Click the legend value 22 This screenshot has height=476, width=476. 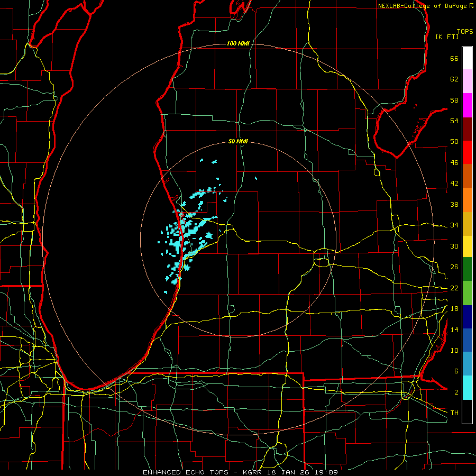coord(454,288)
